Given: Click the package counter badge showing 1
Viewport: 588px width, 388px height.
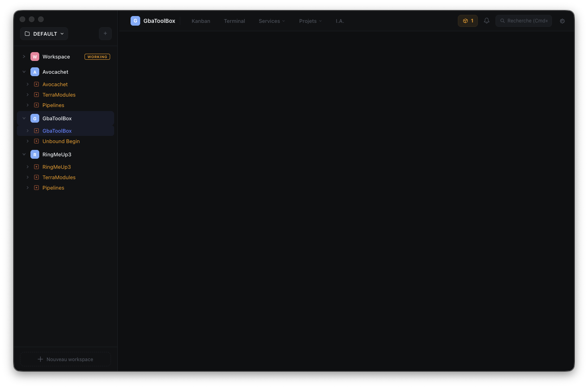Looking at the screenshot, I should point(467,21).
